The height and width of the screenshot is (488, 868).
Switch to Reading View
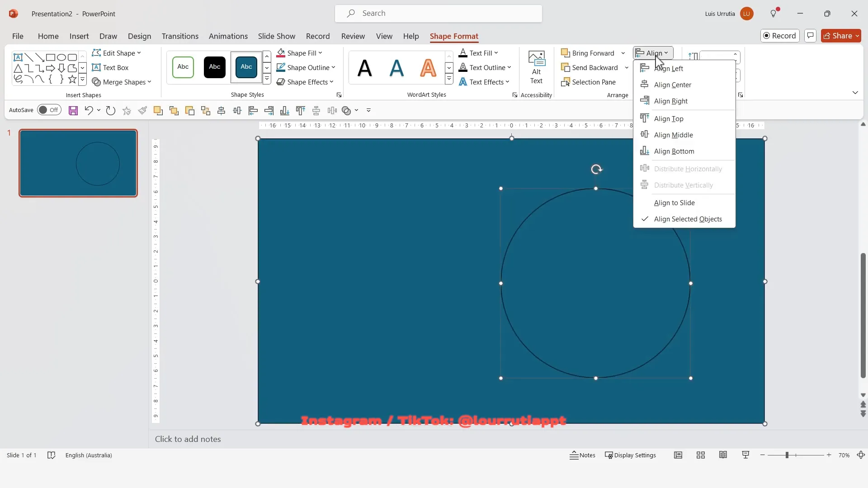pos(723,455)
